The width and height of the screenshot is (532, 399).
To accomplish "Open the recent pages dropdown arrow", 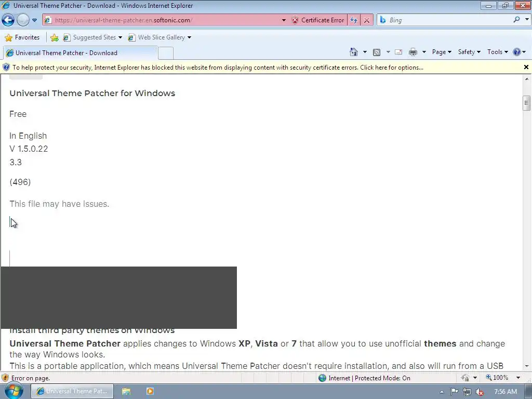I will point(34,20).
